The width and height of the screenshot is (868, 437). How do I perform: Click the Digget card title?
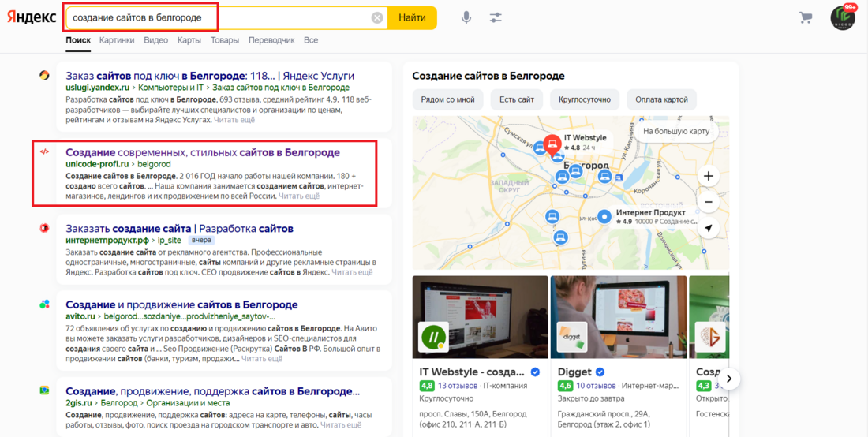pyautogui.click(x=574, y=372)
